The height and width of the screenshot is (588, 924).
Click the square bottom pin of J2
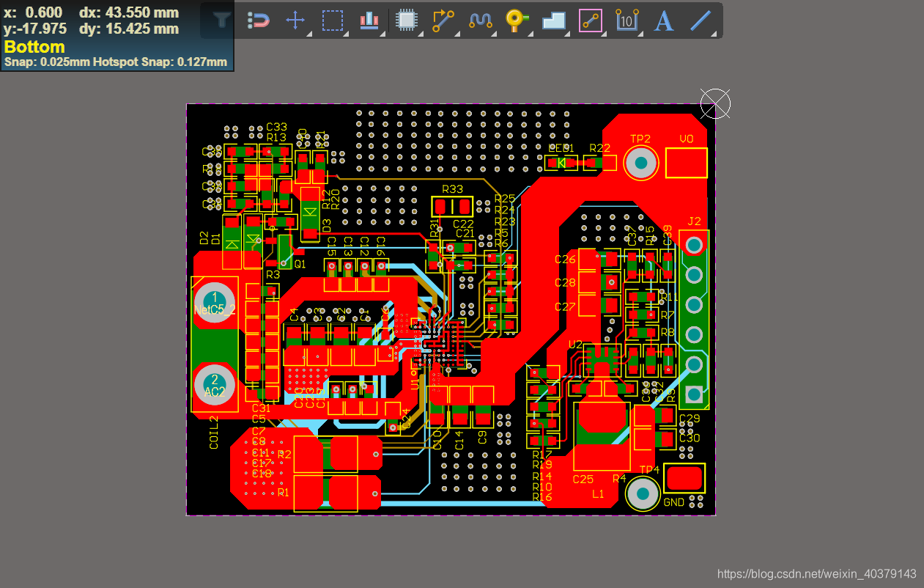click(x=694, y=394)
